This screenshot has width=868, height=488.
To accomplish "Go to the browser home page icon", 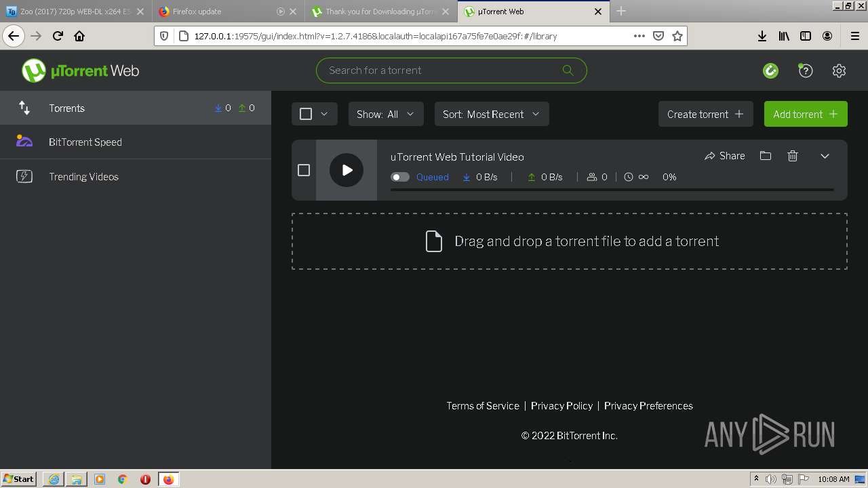I will [x=79, y=36].
